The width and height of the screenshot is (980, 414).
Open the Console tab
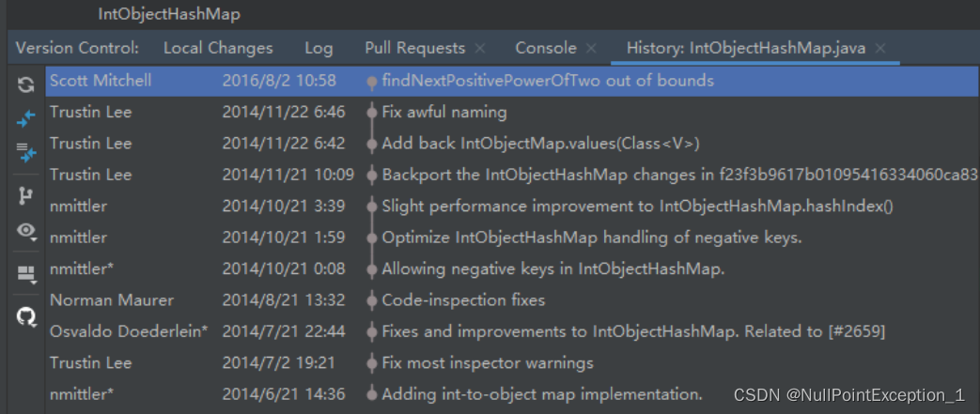[x=546, y=48]
